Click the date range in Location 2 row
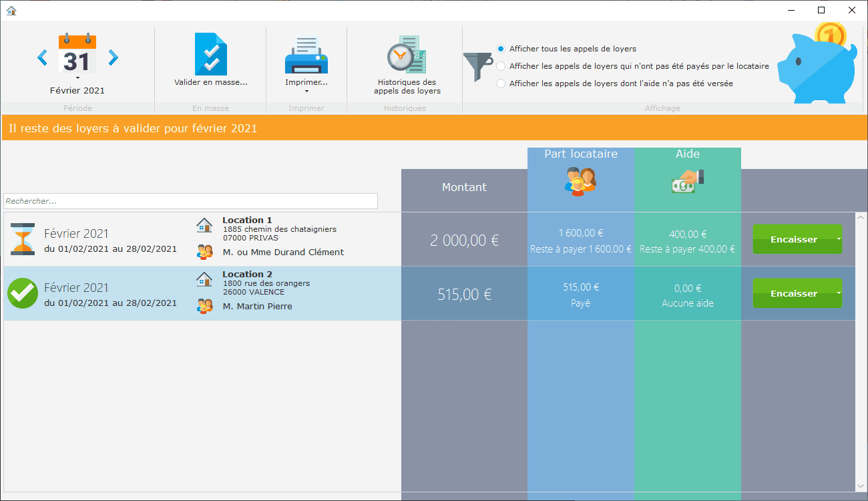Viewport: 868px width, 501px height. click(111, 303)
